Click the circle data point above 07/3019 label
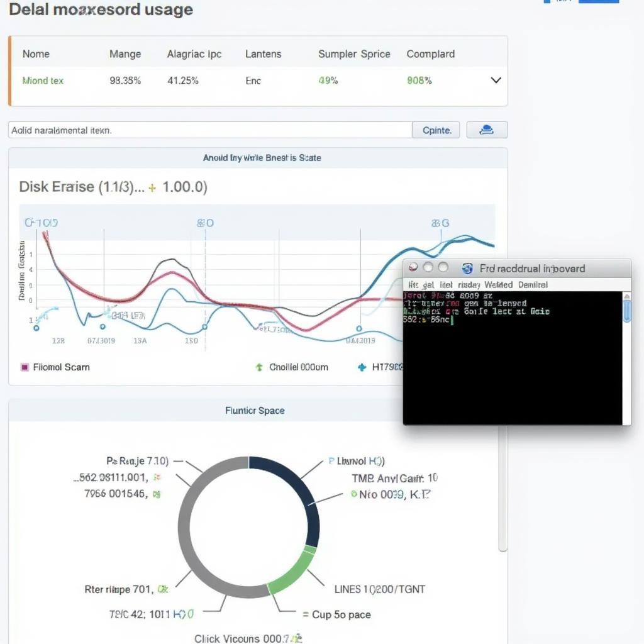The height and width of the screenshot is (644, 644). click(x=103, y=327)
